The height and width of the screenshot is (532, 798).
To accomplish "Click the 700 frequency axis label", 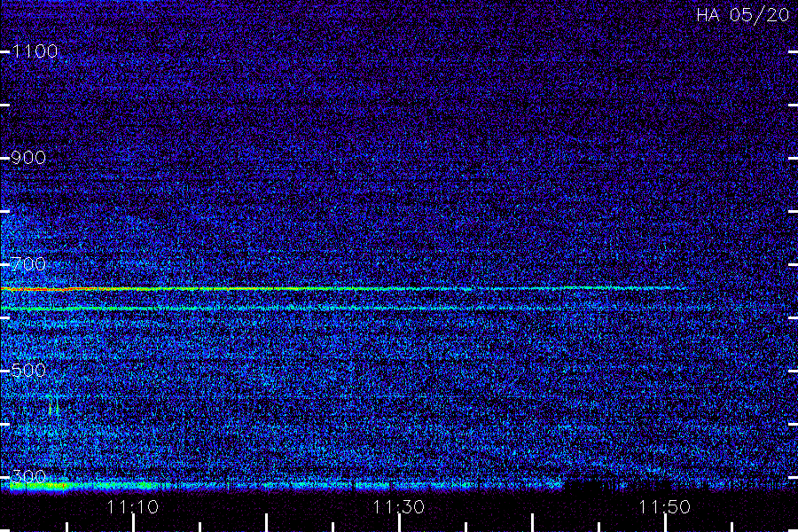I will [x=28, y=263].
